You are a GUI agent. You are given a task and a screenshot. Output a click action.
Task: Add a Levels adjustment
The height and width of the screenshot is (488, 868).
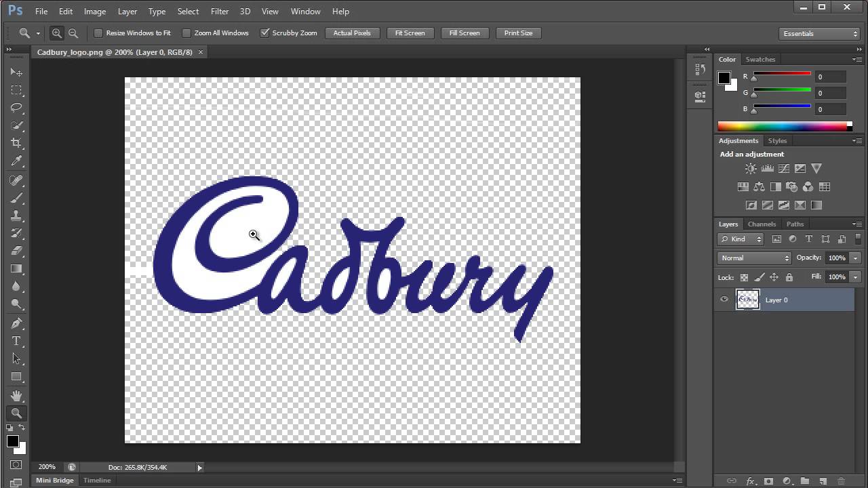767,169
